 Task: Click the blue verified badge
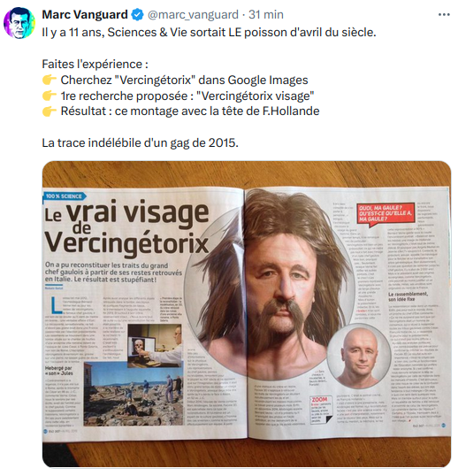click(138, 15)
